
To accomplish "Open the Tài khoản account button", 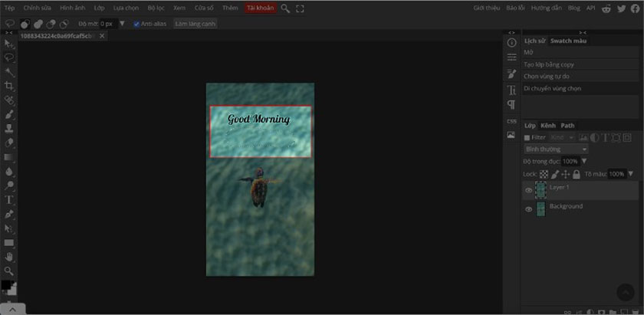I will point(261,8).
